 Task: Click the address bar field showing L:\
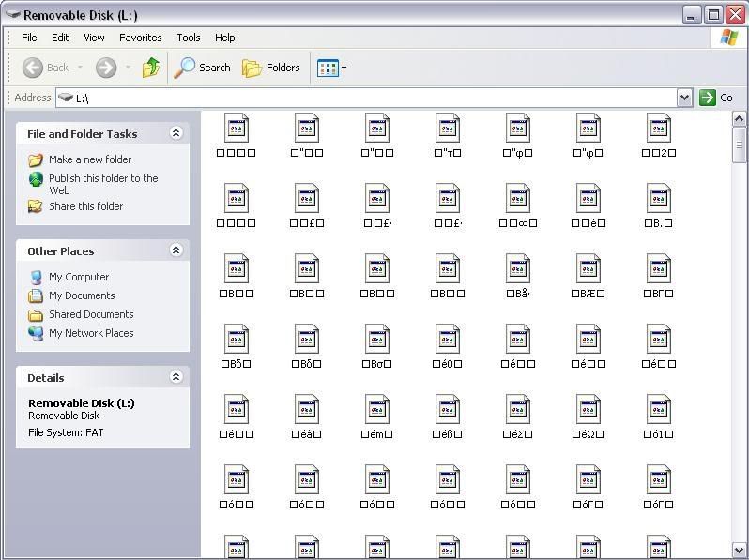366,98
